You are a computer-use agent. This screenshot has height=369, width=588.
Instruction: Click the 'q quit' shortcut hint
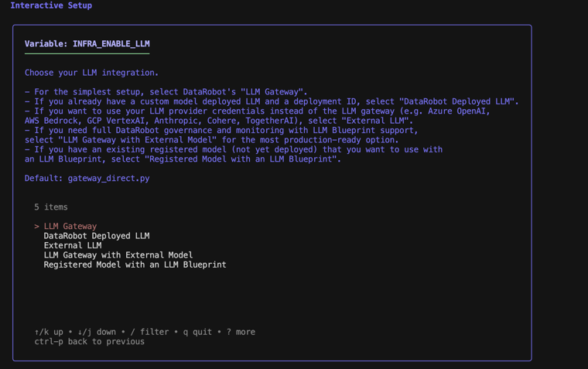pyautogui.click(x=197, y=332)
